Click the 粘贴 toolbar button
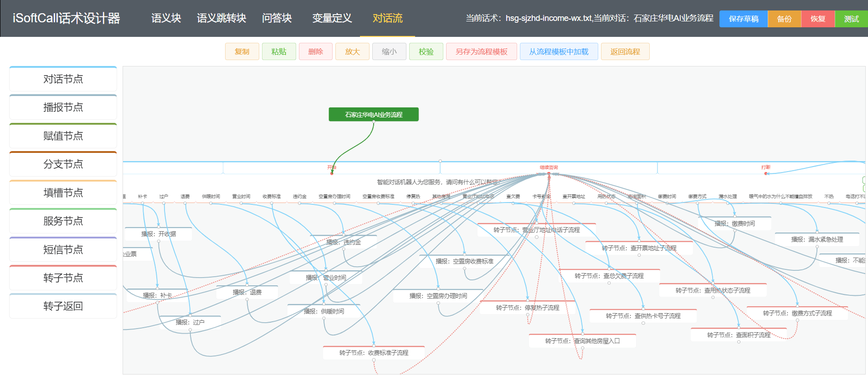 (279, 51)
